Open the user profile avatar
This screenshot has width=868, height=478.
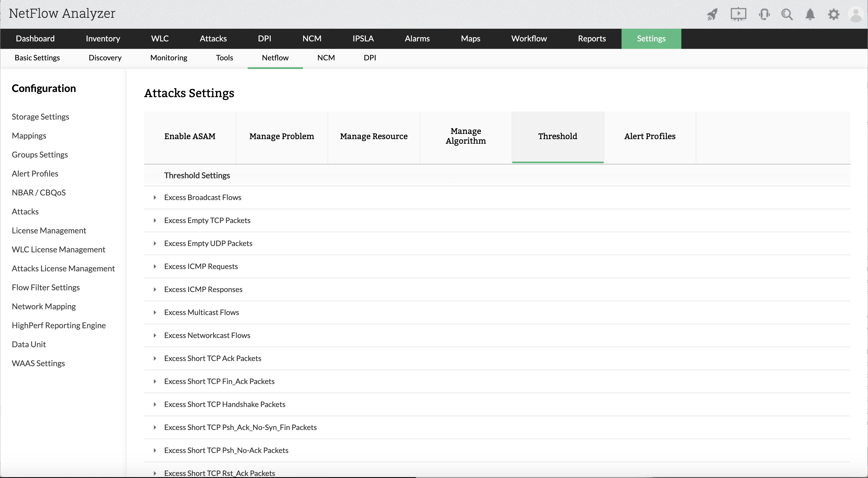click(856, 14)
